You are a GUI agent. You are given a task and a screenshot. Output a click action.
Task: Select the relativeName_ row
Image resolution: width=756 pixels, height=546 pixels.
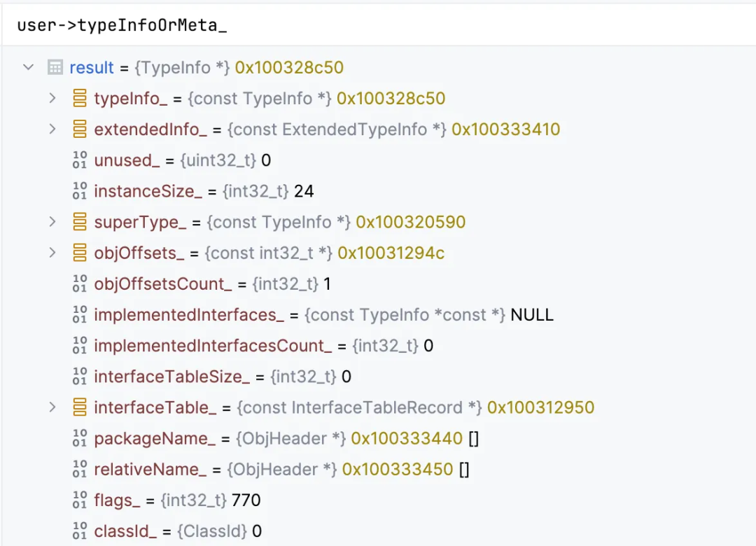tap(379, 469)
